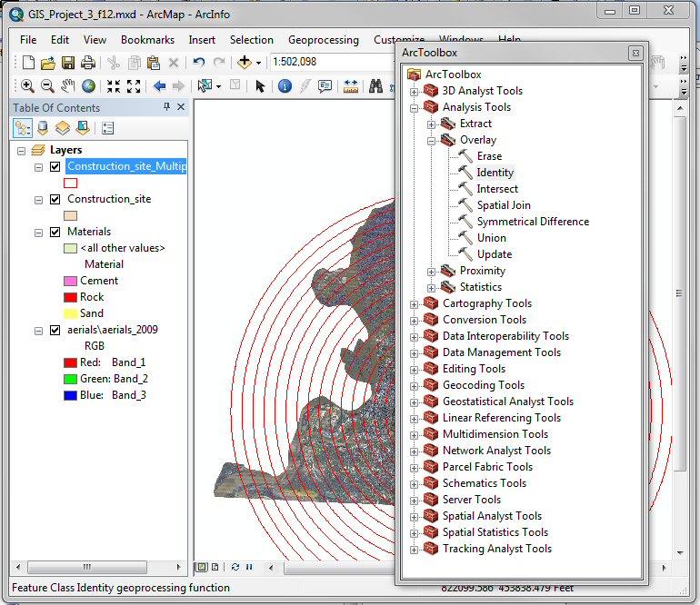Screen dimensions: 700x605
Task: Expand 3D Analyst Tools toolbox
Action: pyautogui.click(x=414, y=92)
